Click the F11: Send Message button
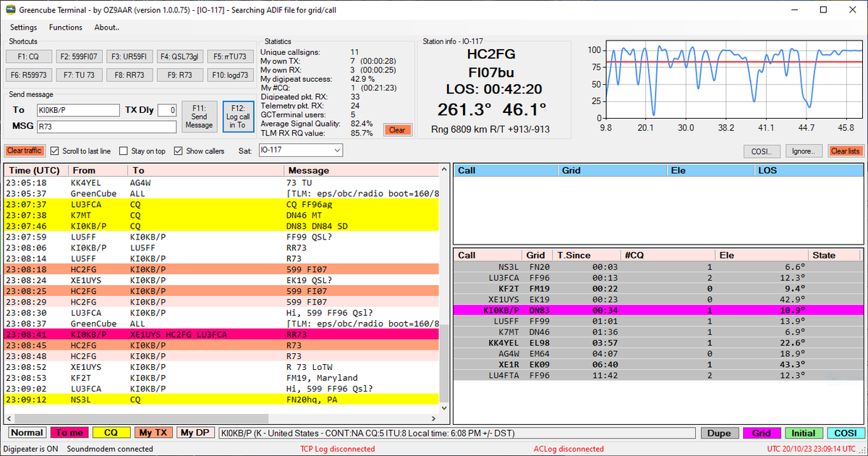 [199, 117]
